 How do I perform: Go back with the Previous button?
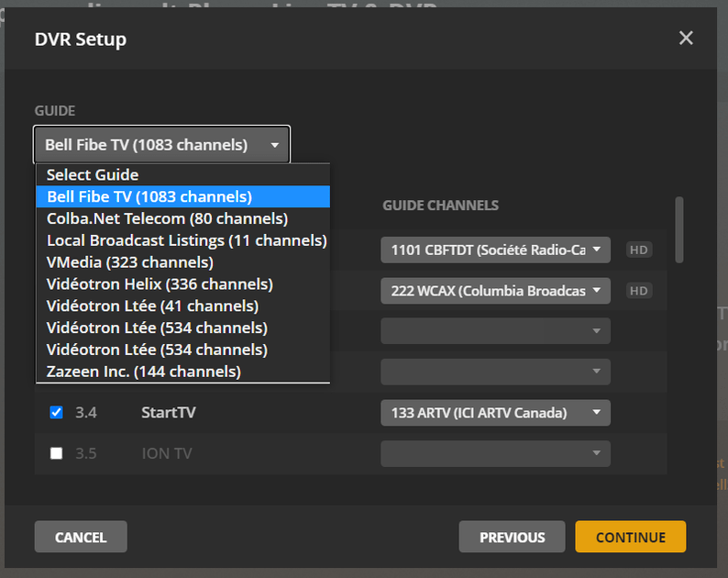click(512, 537)
